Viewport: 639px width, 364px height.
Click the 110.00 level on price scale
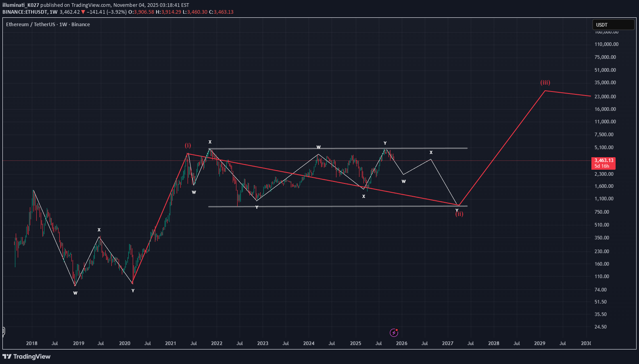click(602, 277)
